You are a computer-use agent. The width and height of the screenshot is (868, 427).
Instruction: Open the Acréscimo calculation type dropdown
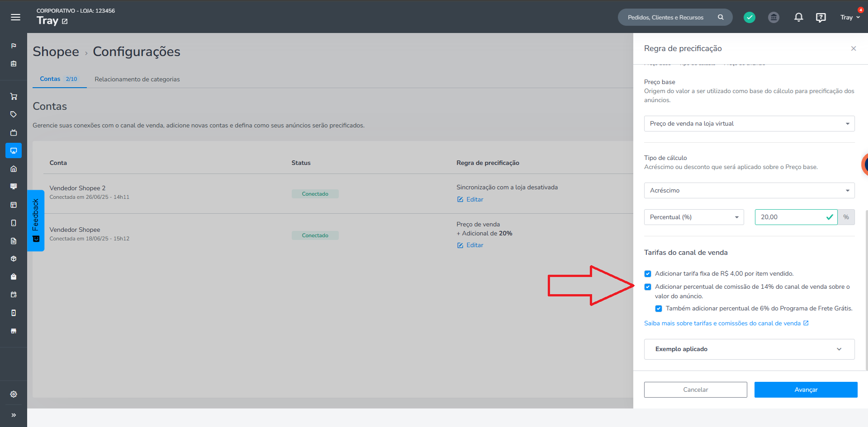[749, 190]
